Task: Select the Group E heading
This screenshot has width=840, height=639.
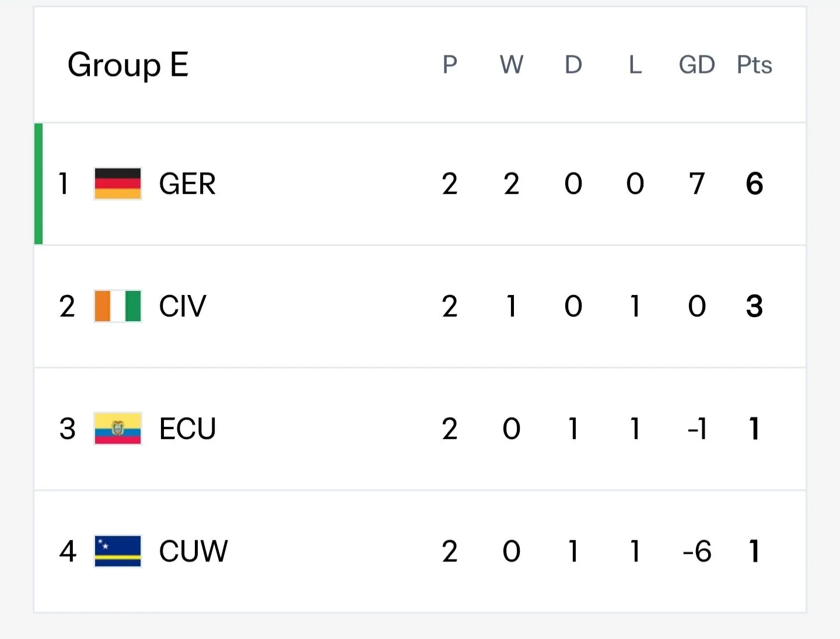Action: (x=128, y=65)
